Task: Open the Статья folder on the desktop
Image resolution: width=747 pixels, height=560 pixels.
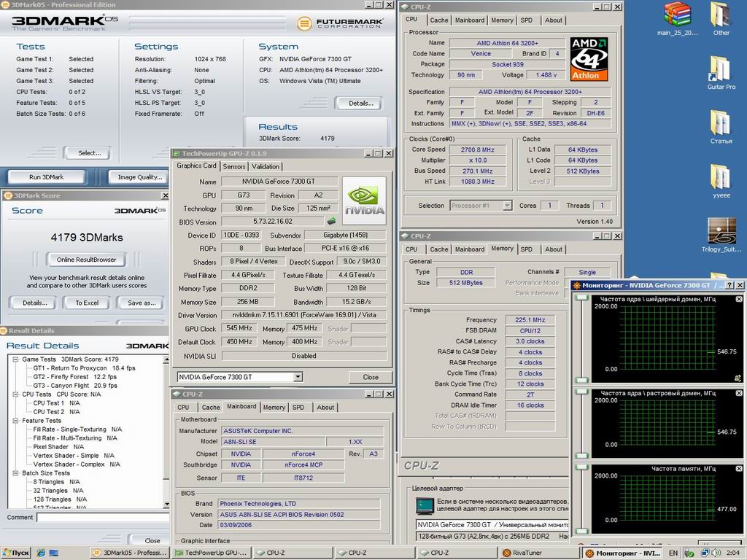Action: tap(721, 127)
